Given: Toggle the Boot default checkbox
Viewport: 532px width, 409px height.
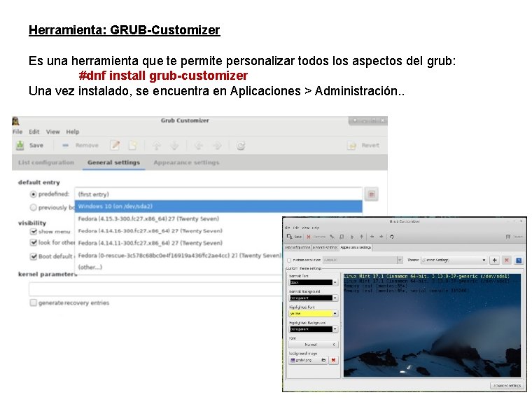Looking at the screenshot, I should pos(34,256).
